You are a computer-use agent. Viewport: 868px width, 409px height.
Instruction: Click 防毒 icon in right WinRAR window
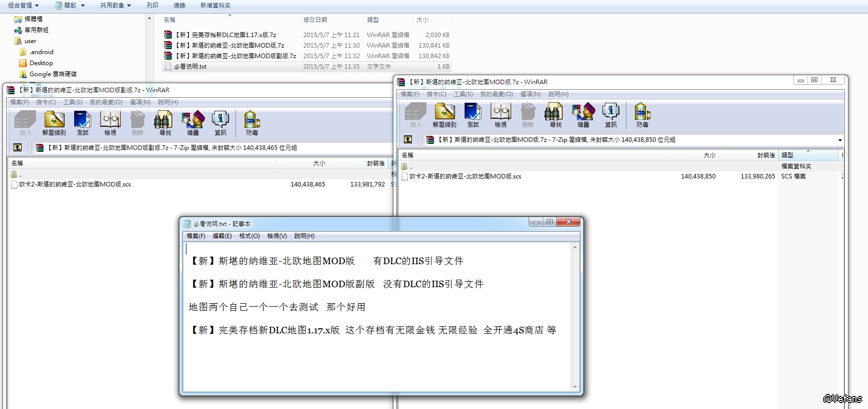click(642, 115)
